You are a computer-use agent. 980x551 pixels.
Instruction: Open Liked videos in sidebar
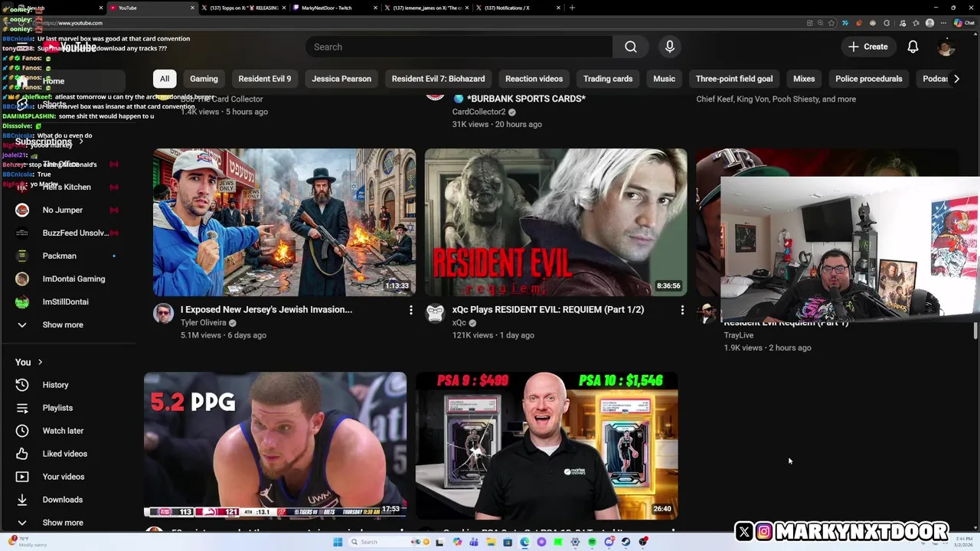tap(64, 454)
